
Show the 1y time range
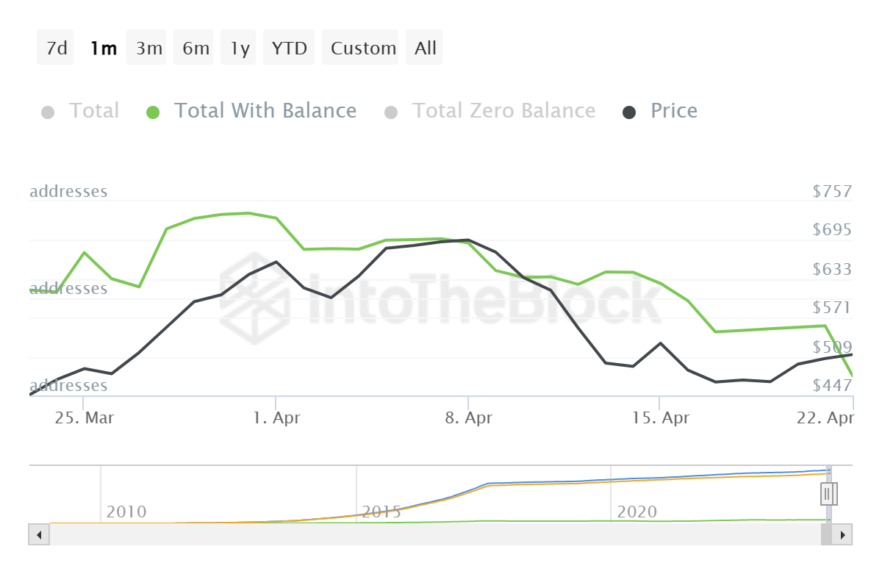pyautogui.click(x=240, y=49)
